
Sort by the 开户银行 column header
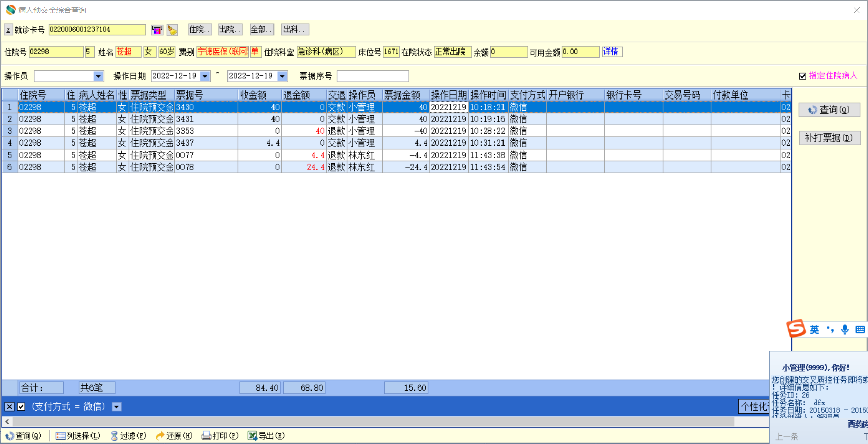[x=575, y=95]
